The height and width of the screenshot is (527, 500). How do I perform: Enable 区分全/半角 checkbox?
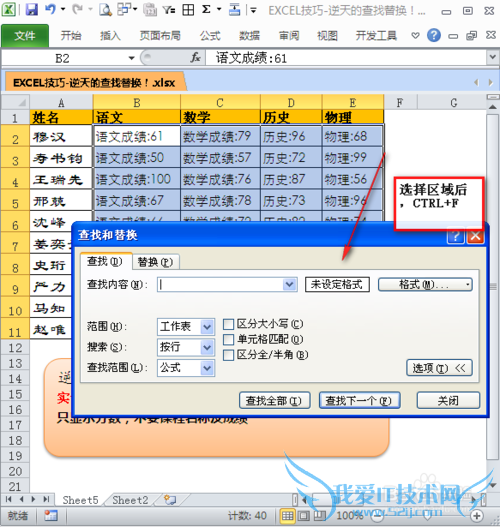(x=228, y=355)
